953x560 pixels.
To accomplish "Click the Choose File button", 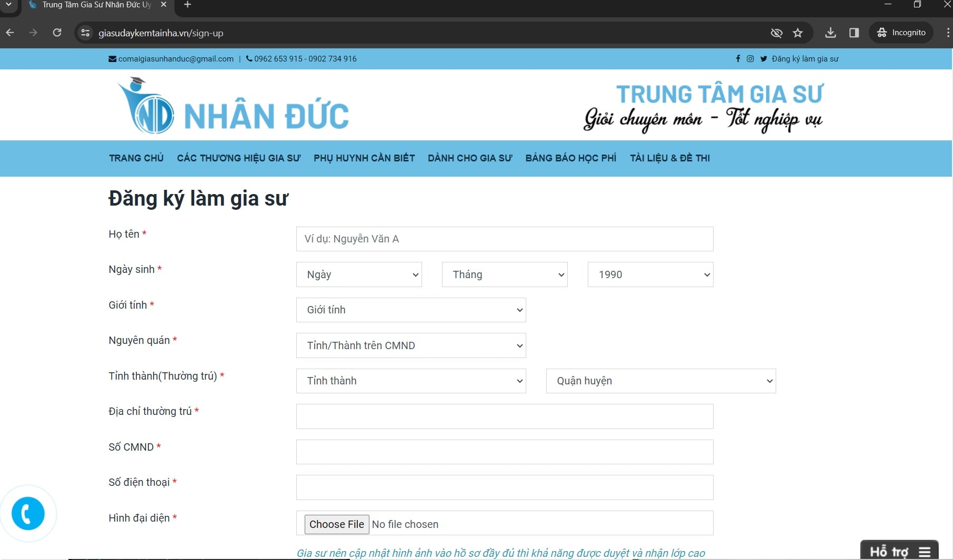I will tap(336, 524).
